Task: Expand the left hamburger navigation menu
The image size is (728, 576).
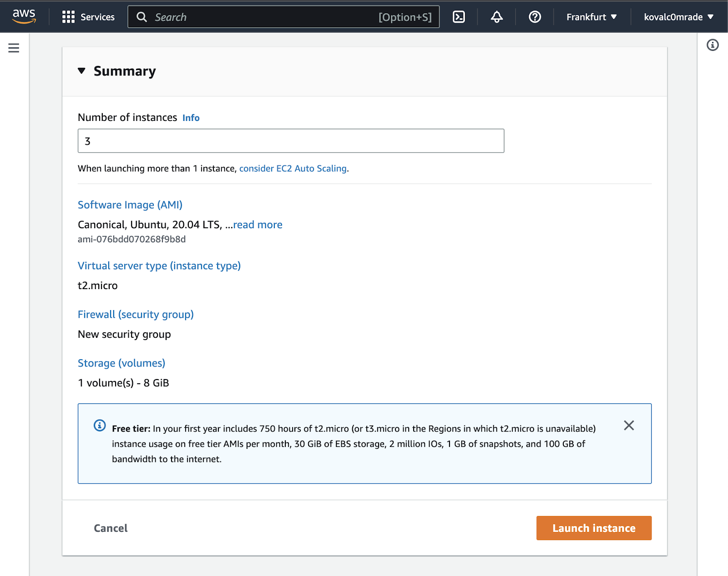Action: [14, 48]
